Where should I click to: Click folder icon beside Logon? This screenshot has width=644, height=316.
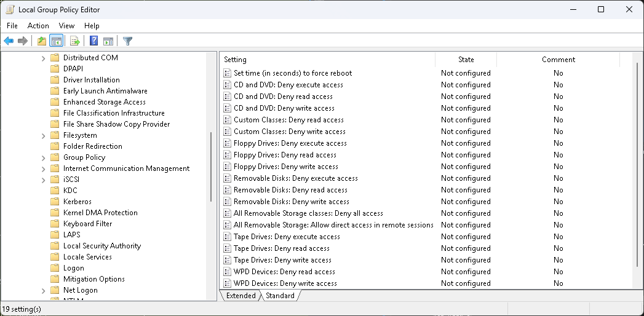55,269
